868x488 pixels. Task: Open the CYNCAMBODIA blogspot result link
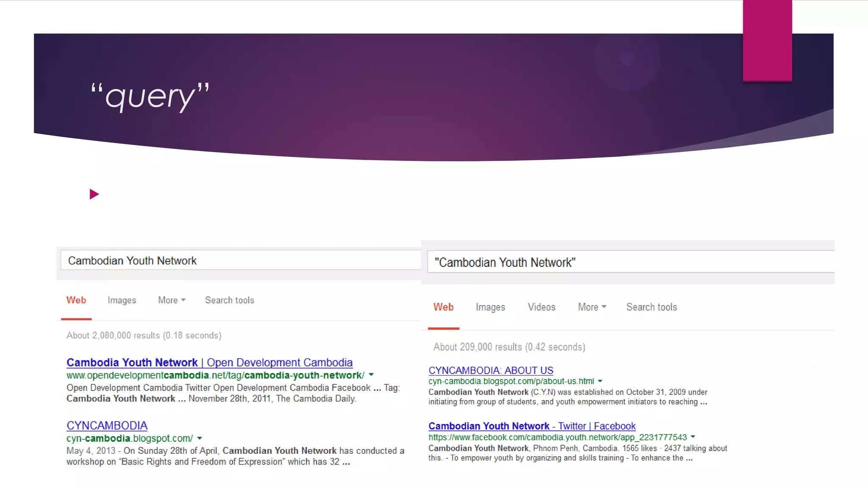(x=107, y=425)
